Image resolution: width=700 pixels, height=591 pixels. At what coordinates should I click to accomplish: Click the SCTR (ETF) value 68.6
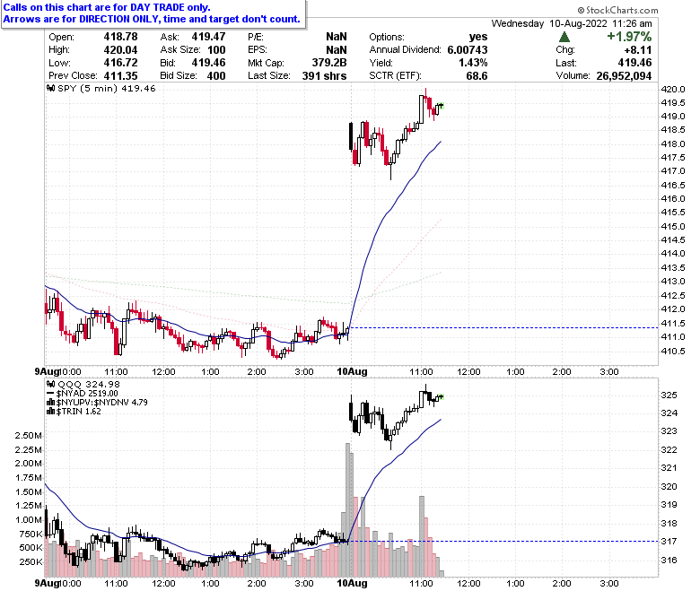click(x=477, y=75)
